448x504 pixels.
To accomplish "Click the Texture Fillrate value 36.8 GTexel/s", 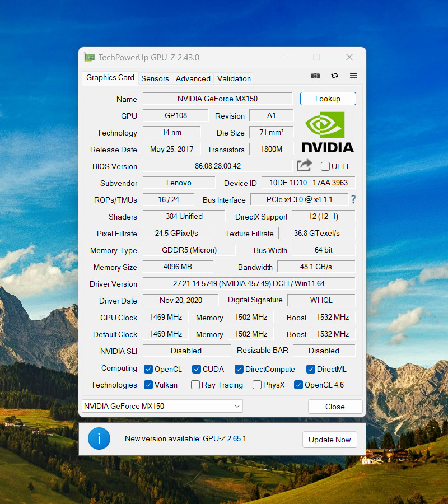I will pyautogui.click(x=317, y=233).
